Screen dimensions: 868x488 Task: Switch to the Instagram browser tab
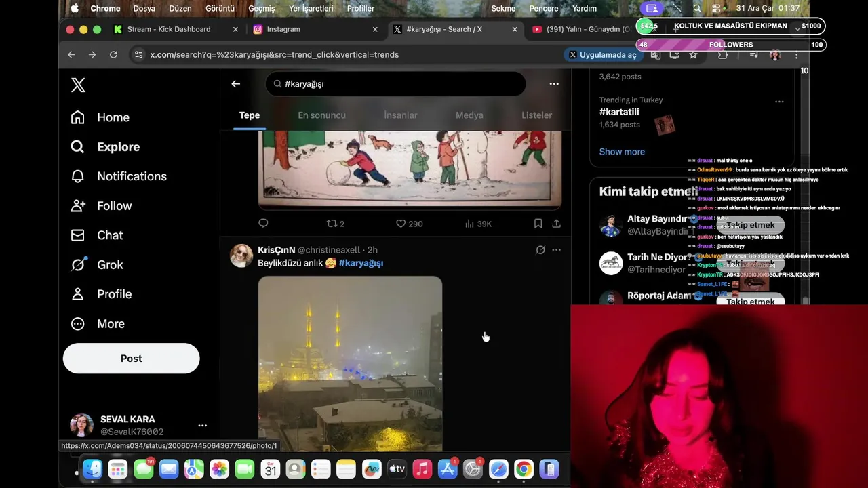(x=315, y=29)
